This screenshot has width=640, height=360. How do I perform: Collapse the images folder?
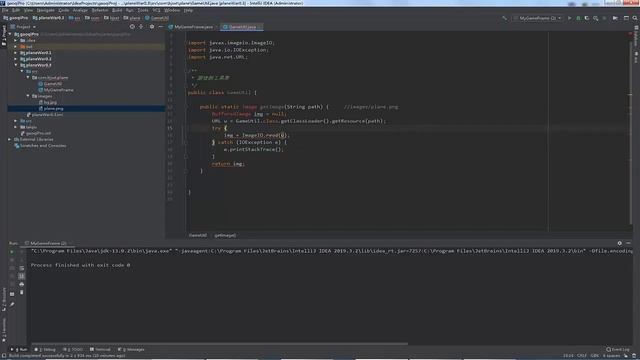(x=28, y=96)
